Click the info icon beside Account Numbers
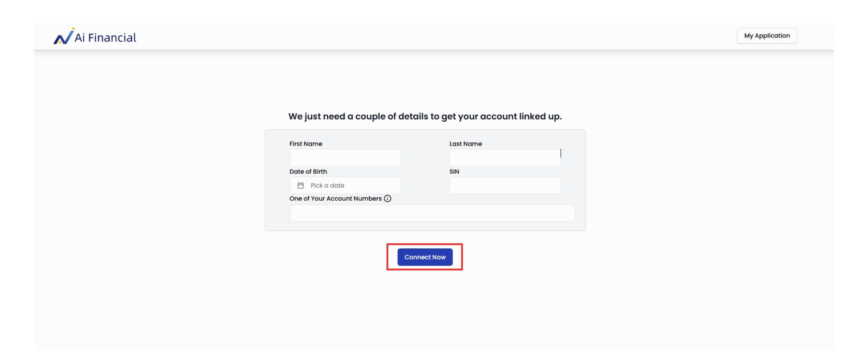868x350 pixels. [387, 199]
